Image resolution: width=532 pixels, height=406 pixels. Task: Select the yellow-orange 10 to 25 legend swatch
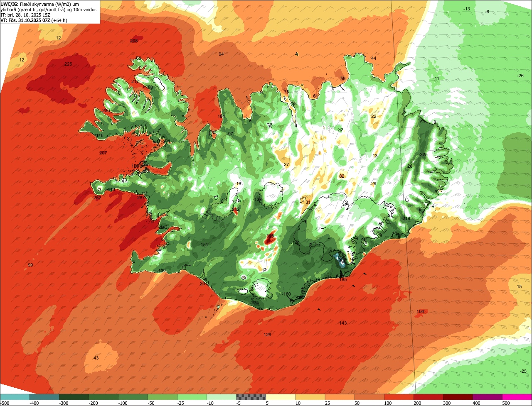point(310,397)
